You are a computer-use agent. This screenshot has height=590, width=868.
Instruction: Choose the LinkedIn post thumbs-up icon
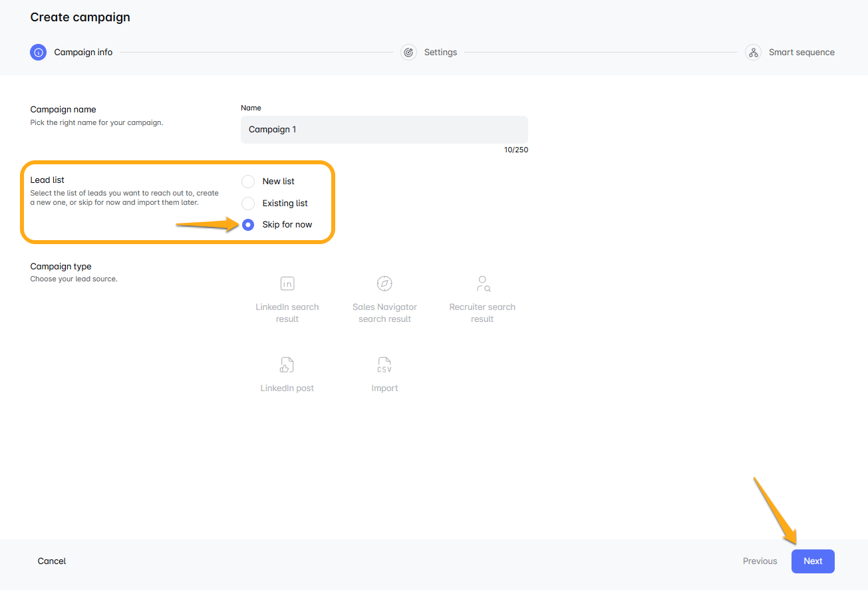287,365
